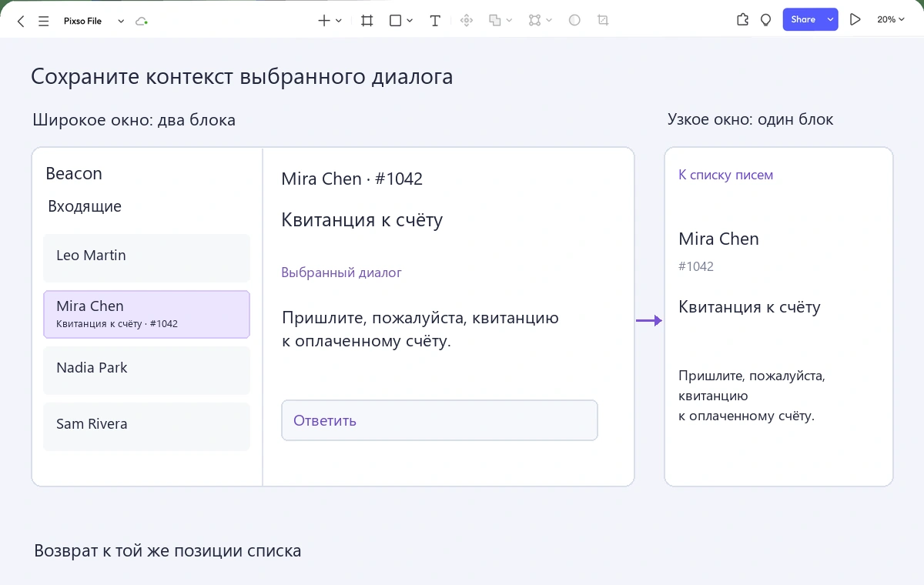Click the component tool icon
924x585 pixels.
pos(466,21)
